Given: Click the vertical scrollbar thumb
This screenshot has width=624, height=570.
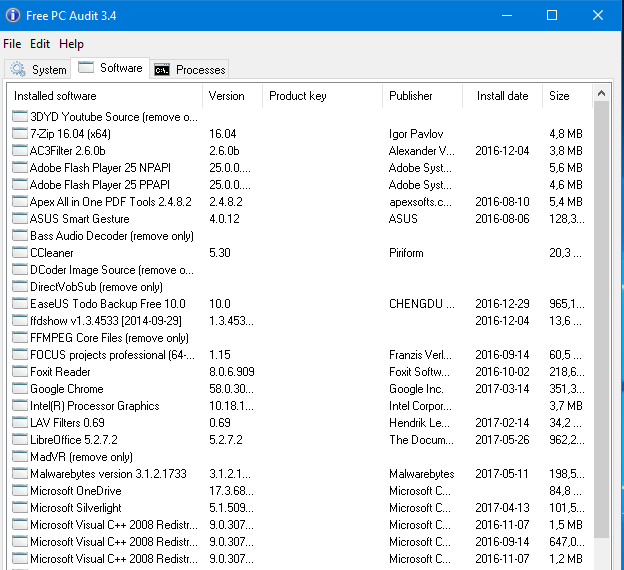Looking at the screenshot, I should tap(601, 320).
